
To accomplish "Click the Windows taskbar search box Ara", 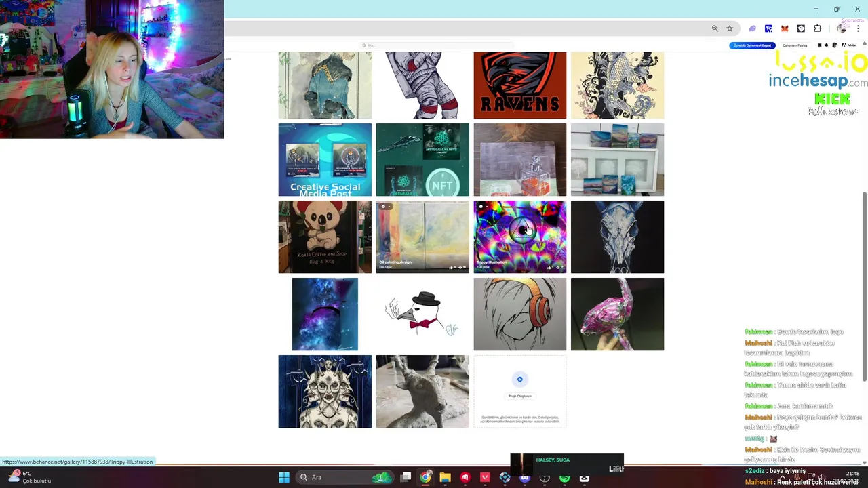I will pyautogui.click(x=346, y=477).
